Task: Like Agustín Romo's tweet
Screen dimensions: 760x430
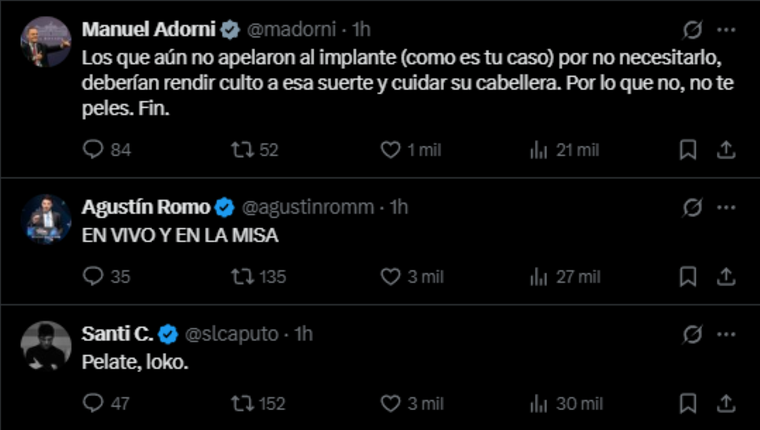Action: 393,276
